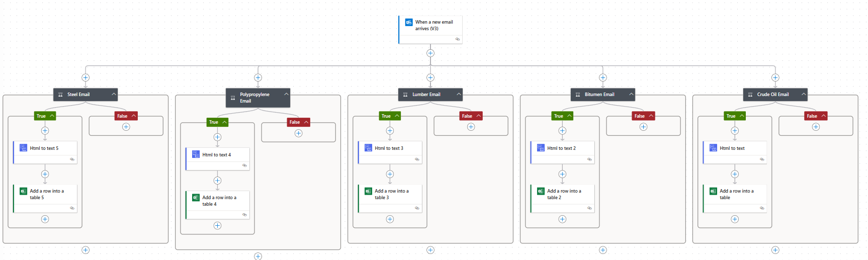Add an action after Add a row into table 3
Screen dimensions: 868x260
390,219
